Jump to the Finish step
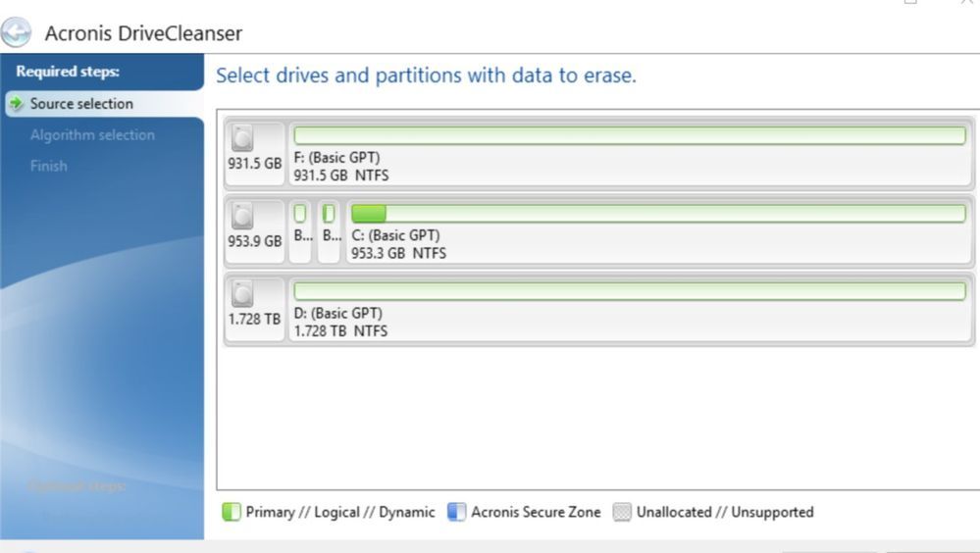 pos(48,166)
